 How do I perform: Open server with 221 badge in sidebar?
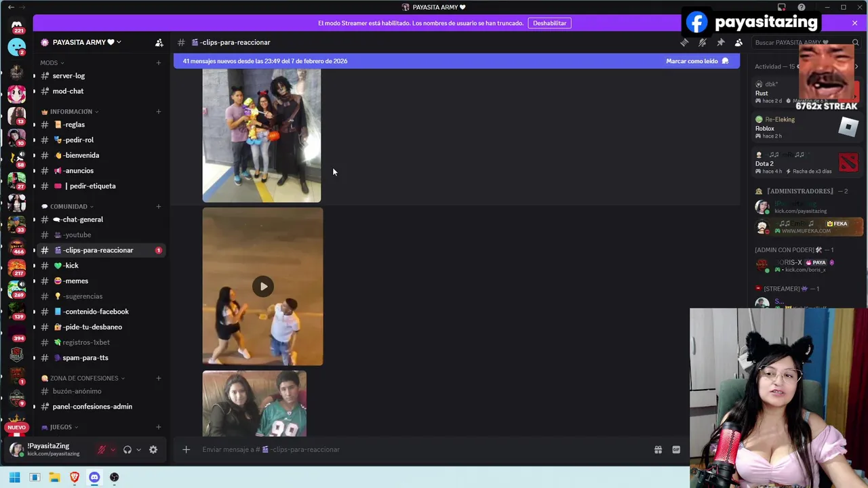(17, 24)
